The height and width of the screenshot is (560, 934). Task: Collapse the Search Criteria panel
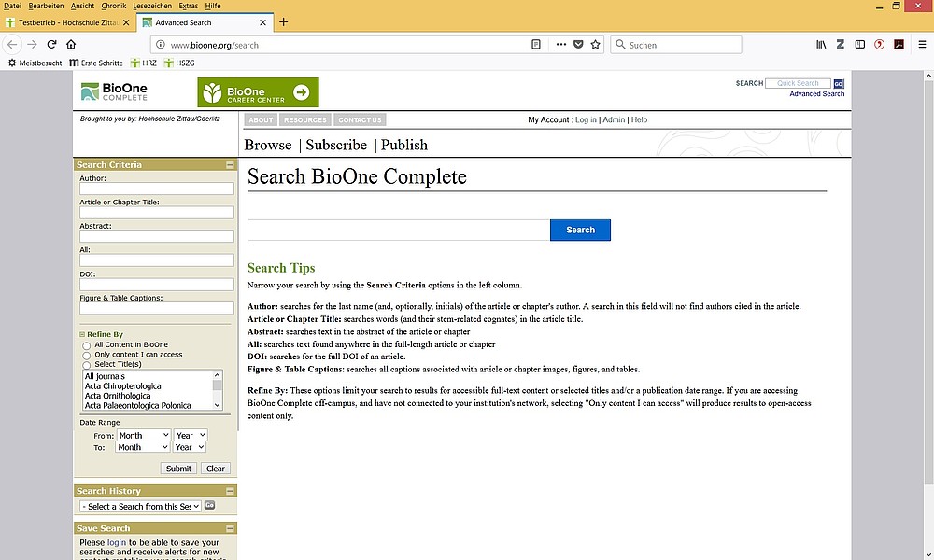point(230,165)
